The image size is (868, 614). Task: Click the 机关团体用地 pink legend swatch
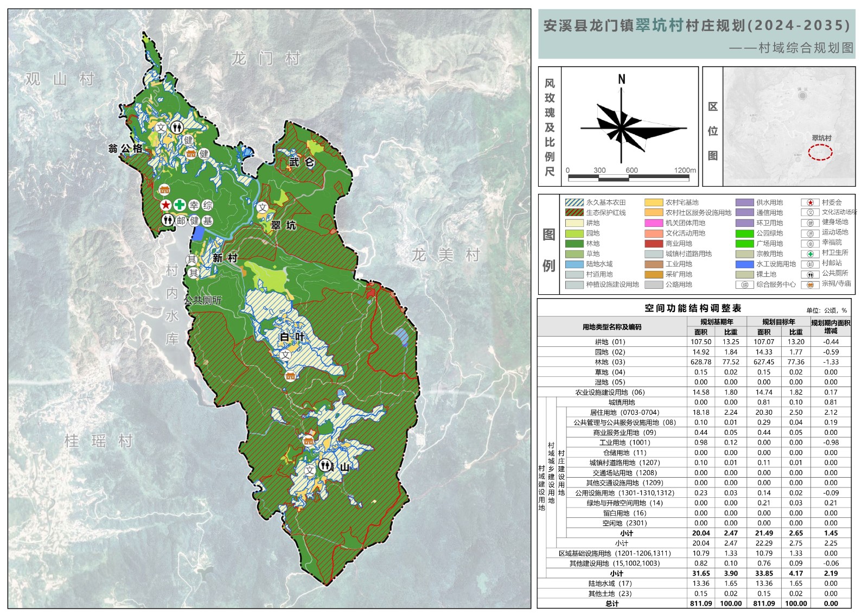click(x=654, y=223)
